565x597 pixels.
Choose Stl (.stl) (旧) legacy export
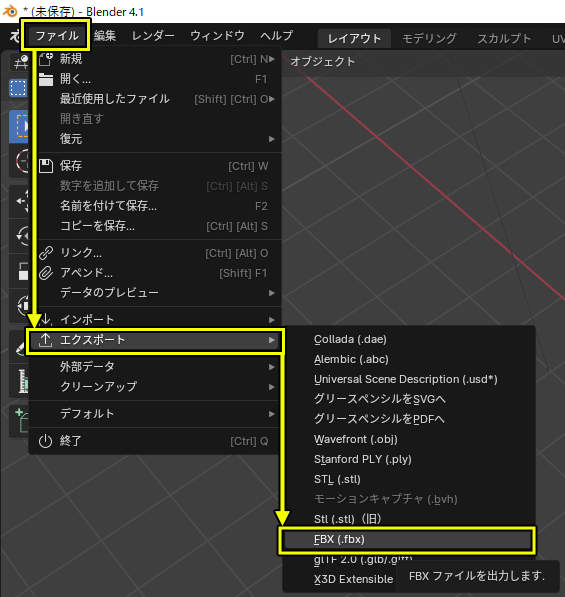tap(409, 519)
